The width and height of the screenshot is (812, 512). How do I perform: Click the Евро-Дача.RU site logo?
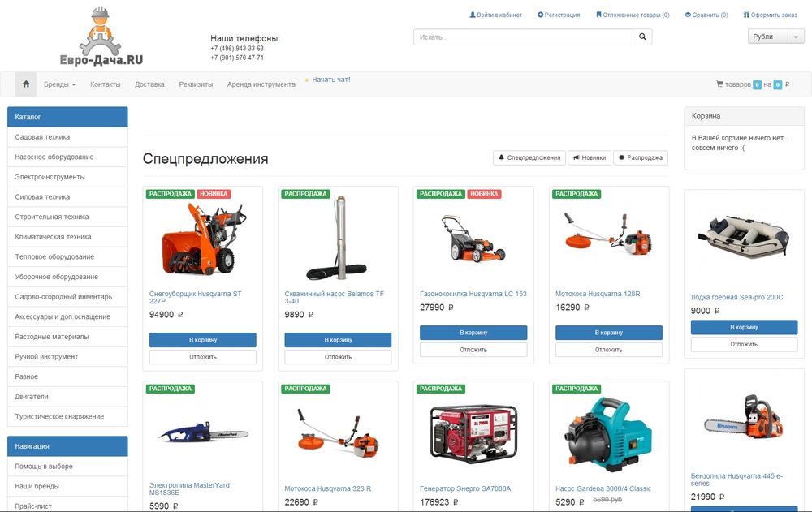click(101, 38)
